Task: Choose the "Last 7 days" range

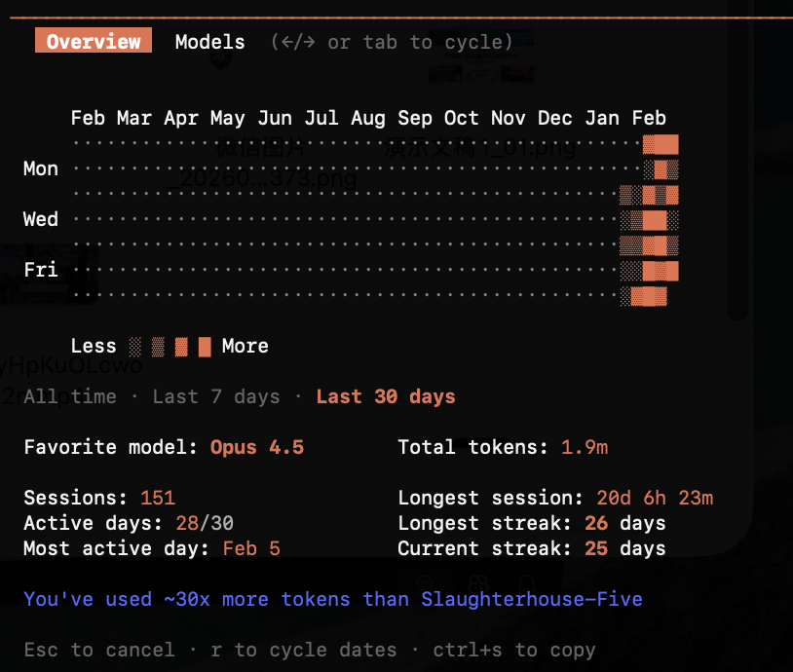Action: coord(216,396)
